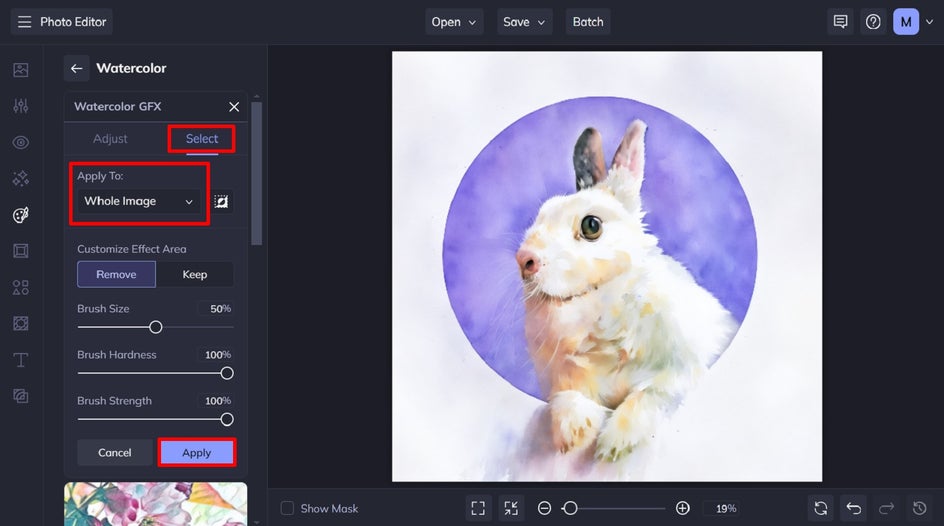Image resolution: width=944 pixels, height=526 pixels.
Task: Go back using the Watercolor back arrow
Action: [76, 68]
